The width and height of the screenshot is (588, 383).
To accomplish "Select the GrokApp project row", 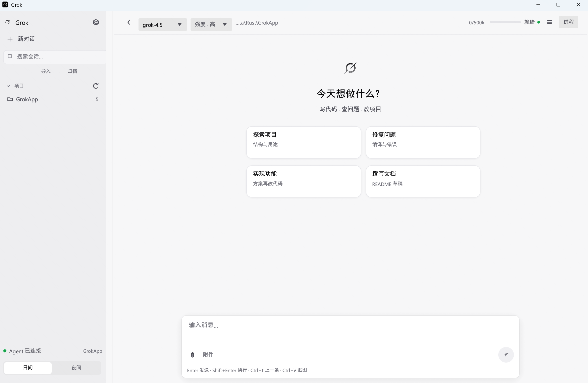I will pyautogui.click(x=53, y=99).
